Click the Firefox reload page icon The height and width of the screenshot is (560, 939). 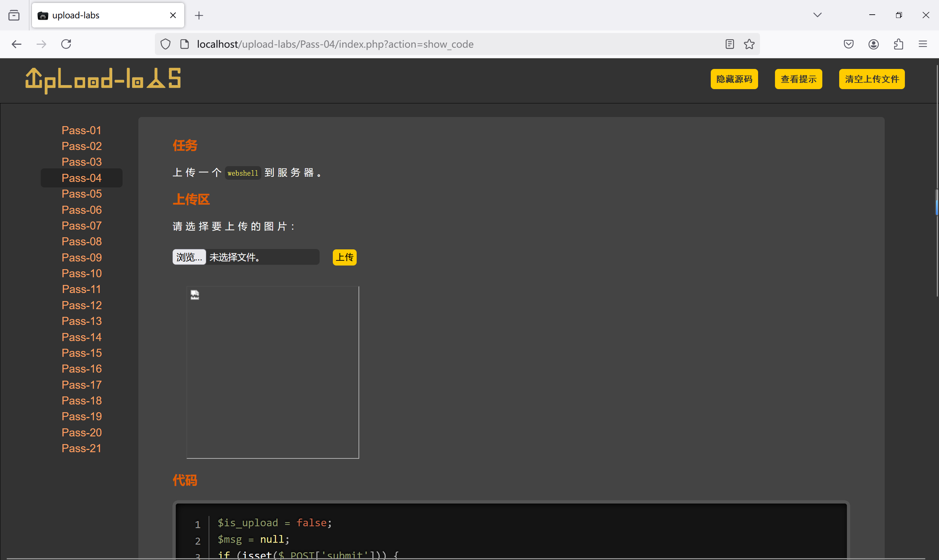pos(66,44)
